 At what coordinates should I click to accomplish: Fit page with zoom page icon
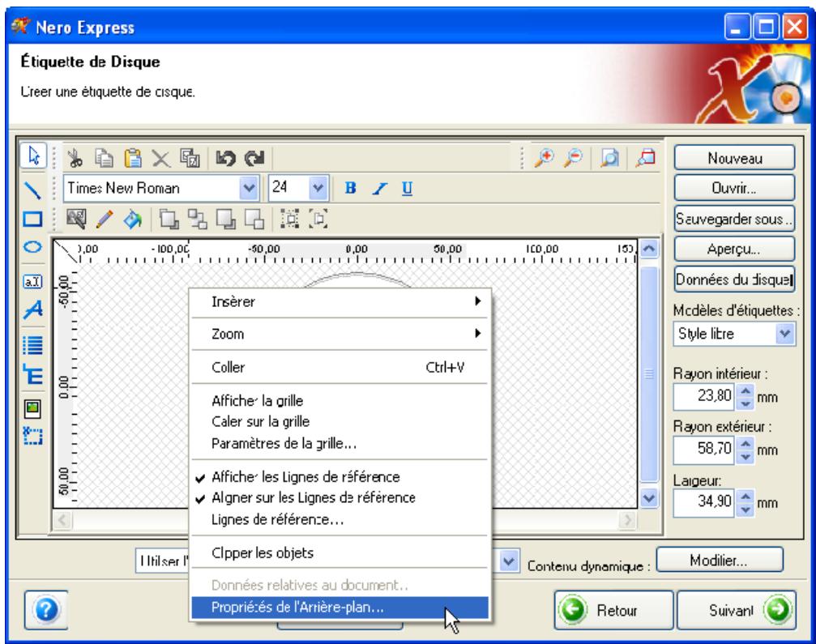[x=609, y=158]
